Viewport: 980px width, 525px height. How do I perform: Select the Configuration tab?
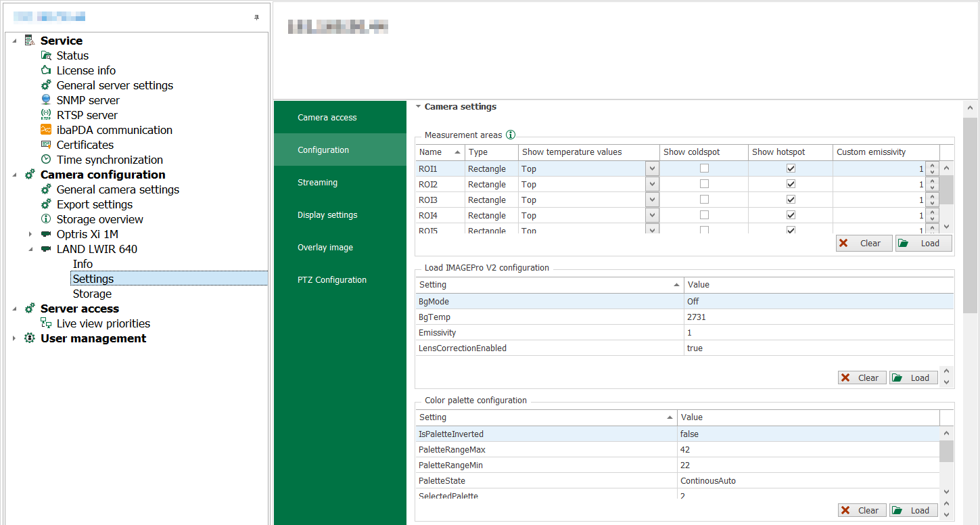coord(340,150)
